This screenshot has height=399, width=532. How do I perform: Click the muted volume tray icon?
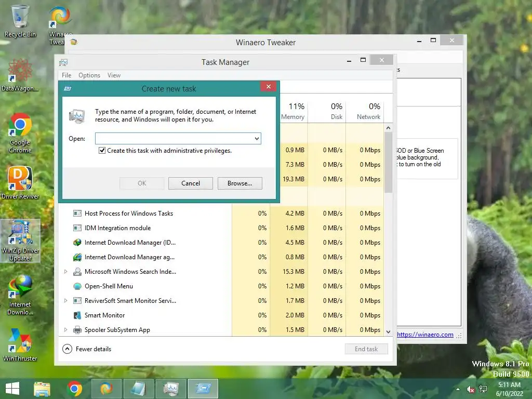click(471, 389)
